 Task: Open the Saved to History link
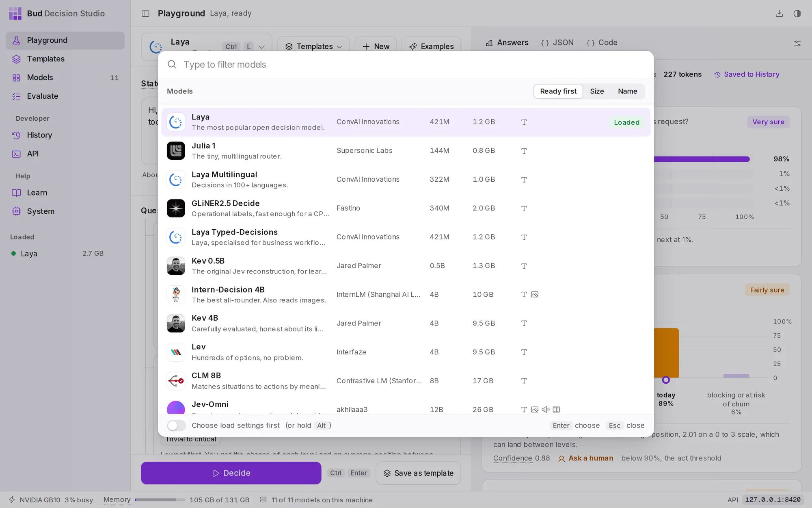pos(747,74)
